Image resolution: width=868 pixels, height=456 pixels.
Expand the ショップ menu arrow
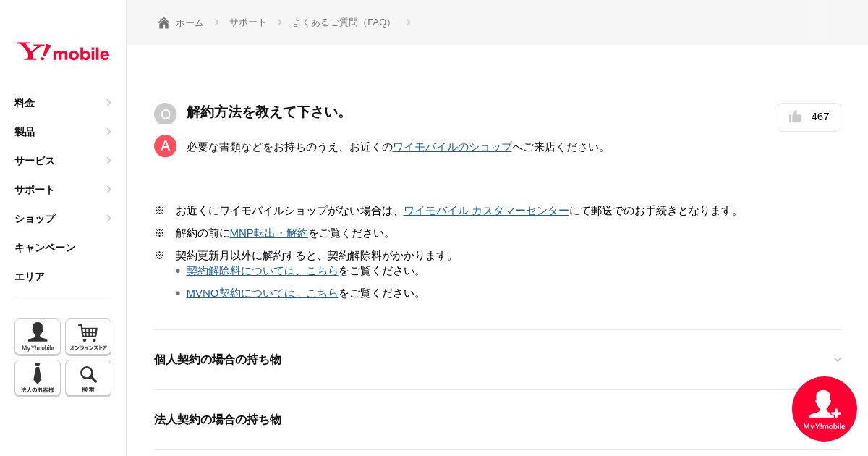pyautogui.click(x=109, y=219)
